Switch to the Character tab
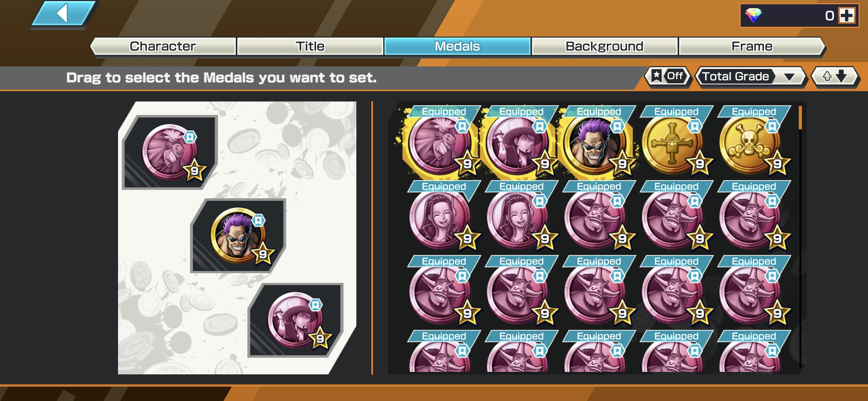 (163, 46)
